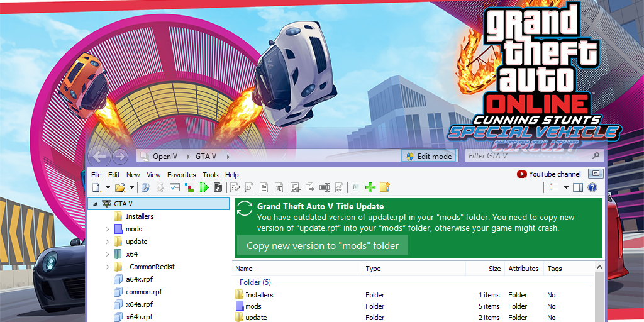Click the export list up-arrow icon
The image size is (644, 322).
pos(296,187)
